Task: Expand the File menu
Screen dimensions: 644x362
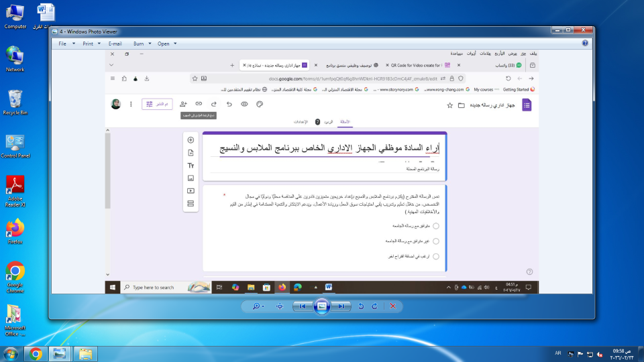Action: pos(66,44)
